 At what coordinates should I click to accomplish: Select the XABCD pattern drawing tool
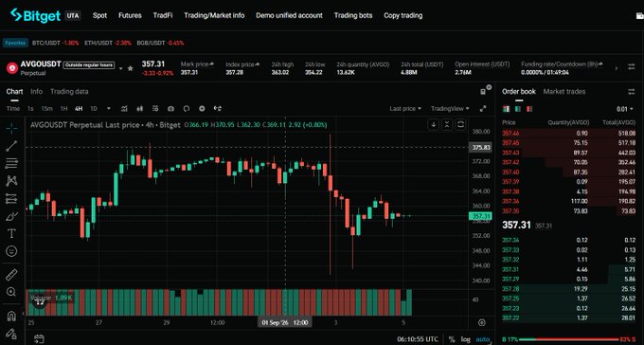pyautogui.click(x=11, y=180)
